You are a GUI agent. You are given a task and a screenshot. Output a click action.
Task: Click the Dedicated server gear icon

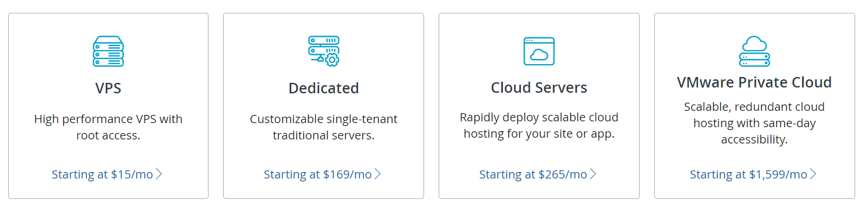pyautogui.click(x=324, y=51)
